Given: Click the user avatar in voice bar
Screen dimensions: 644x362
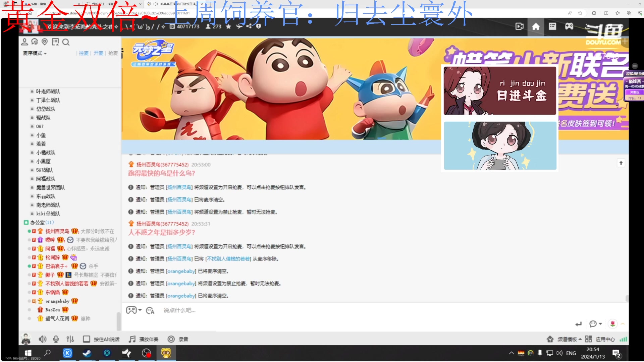Looking at the screenshot, I should [26, 339].
